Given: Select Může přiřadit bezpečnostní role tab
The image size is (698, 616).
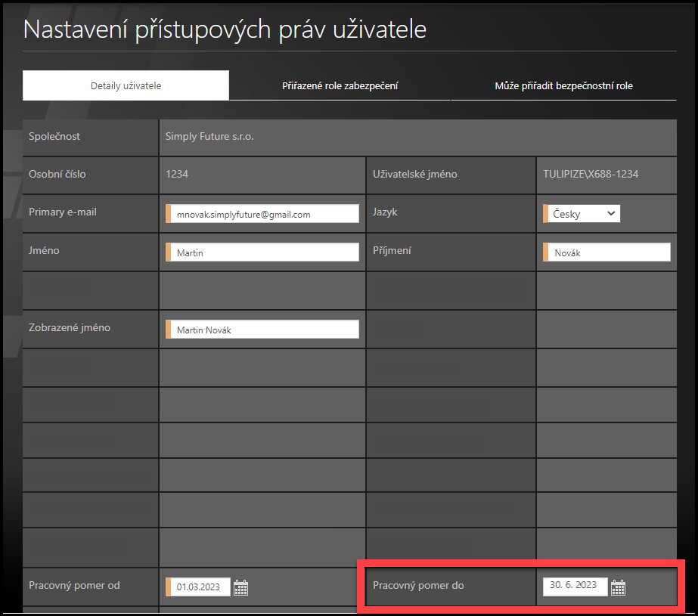Looking at the screenshot, I should pos(563,85).
